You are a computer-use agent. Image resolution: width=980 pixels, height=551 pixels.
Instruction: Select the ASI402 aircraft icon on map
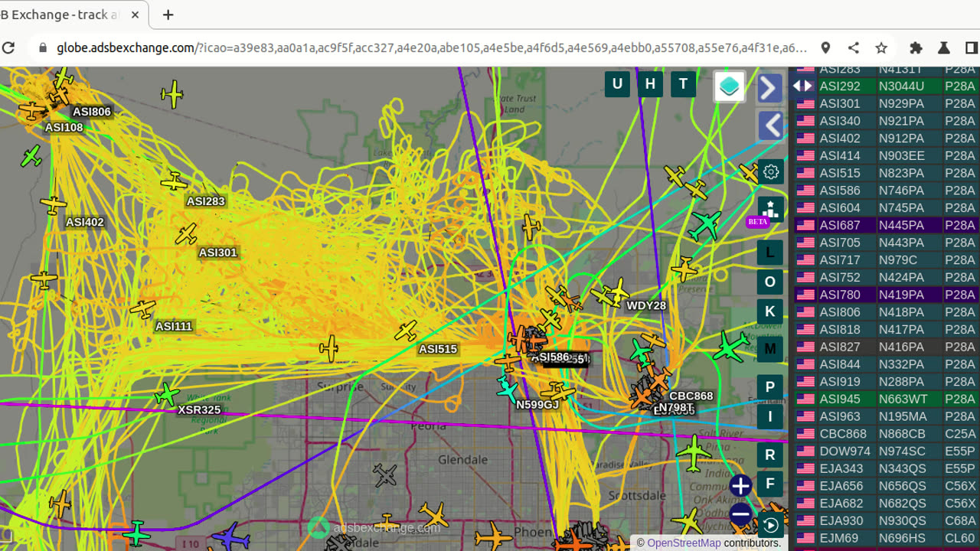tap(53, 205)
